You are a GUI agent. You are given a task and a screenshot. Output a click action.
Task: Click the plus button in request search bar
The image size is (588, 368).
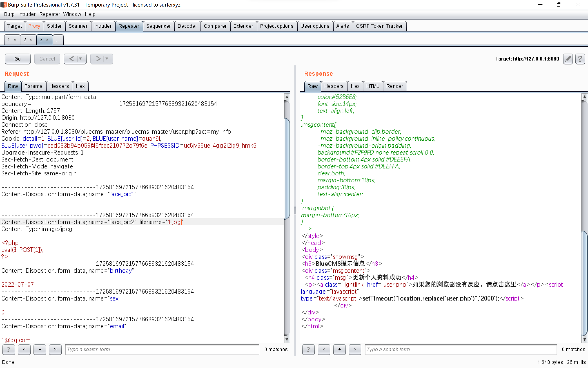(40, 350)
